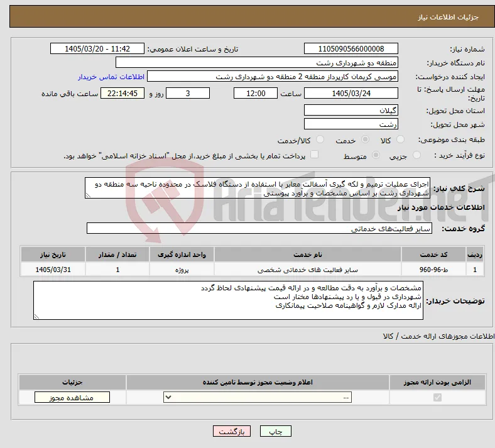Click the مشاهده مجوز button
The image size is (495, 448).
click(72, 398)
